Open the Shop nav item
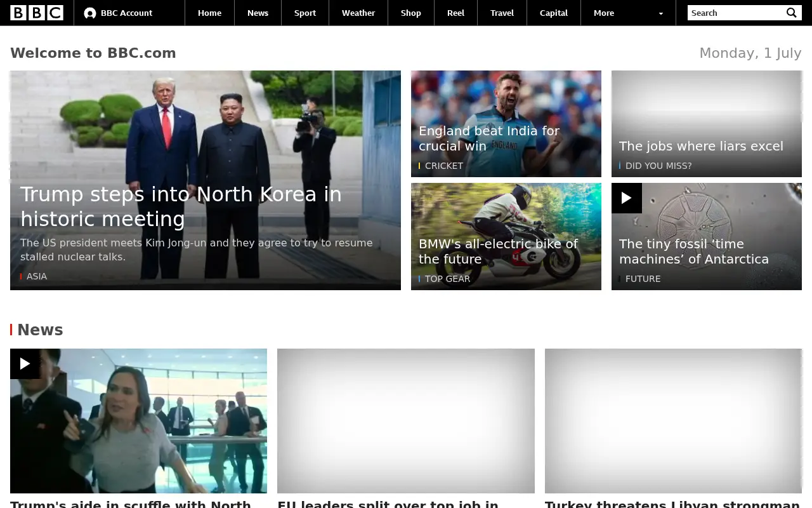Image resolution: width=812 pixels, height=508 pixels. point(411,13)
